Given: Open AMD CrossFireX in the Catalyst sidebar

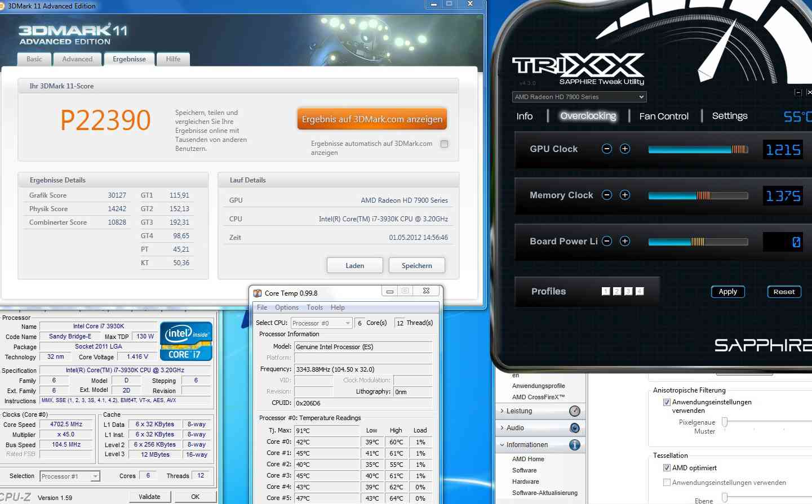Looking at the screenshot, I should point(538,397).
